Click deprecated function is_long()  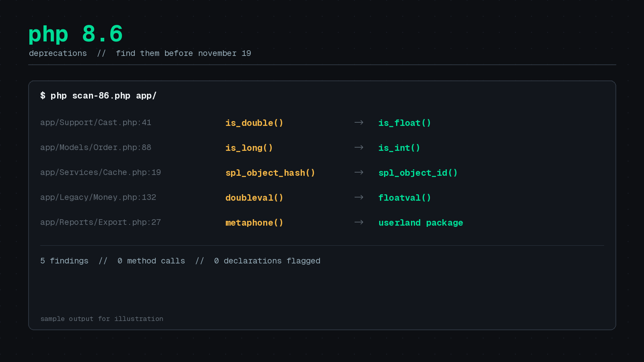(249, 148)
